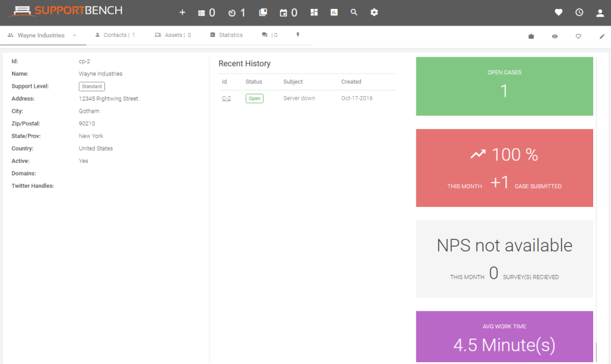Click the plus icon to add new
Screen dimensions: 611x364
pos(182,13)
